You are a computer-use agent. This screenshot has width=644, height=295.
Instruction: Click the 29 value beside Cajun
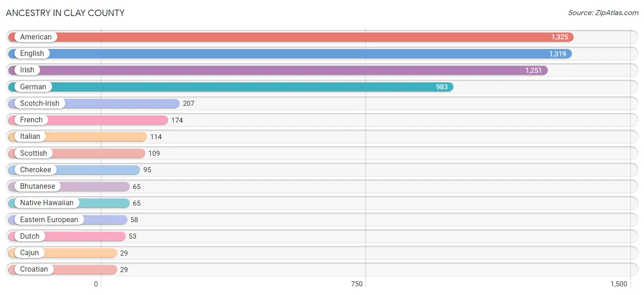[x=124, y=253]
